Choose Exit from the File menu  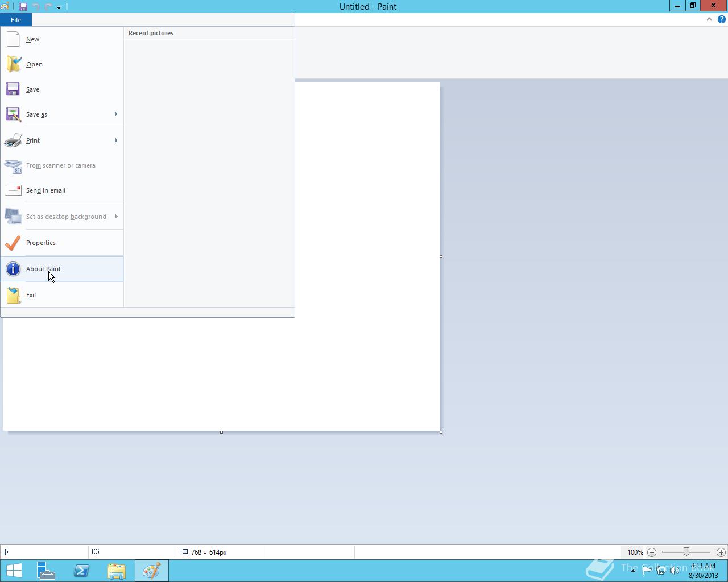click(x=62, y=295)
